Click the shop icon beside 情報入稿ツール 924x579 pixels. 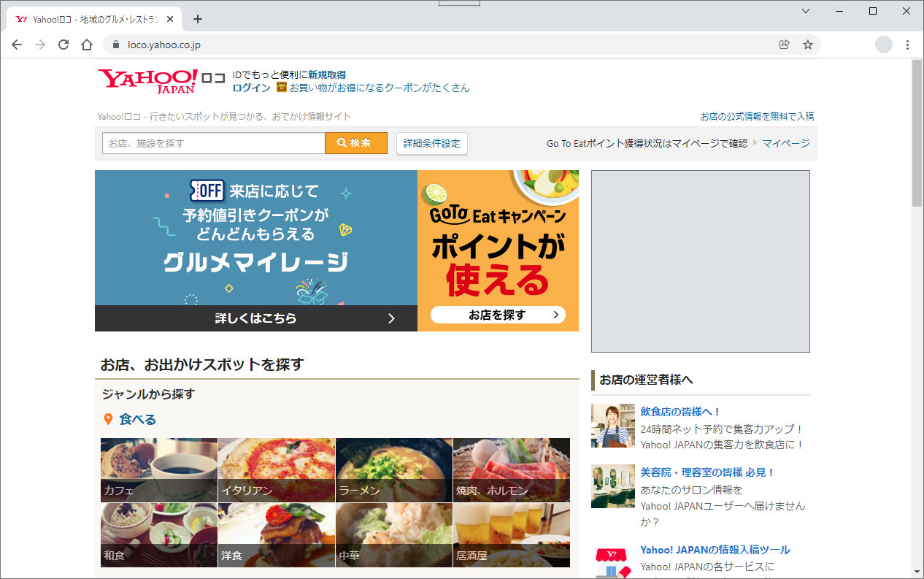(x=613, y=562)
